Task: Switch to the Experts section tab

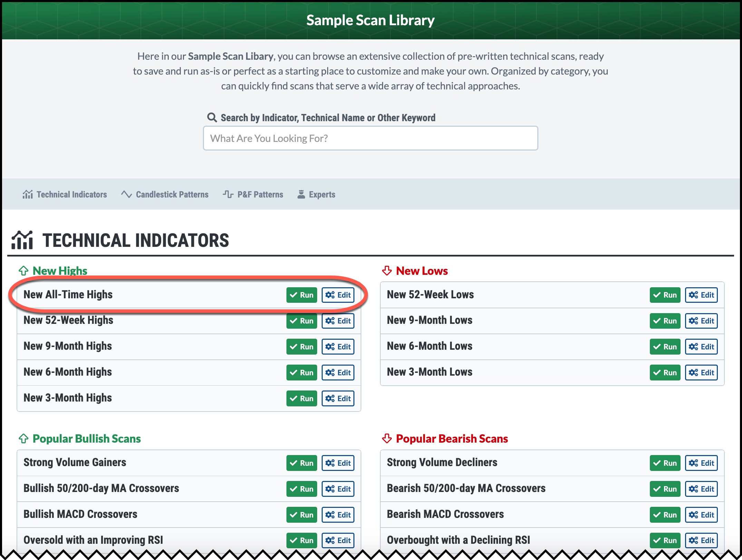Action: 322,194
